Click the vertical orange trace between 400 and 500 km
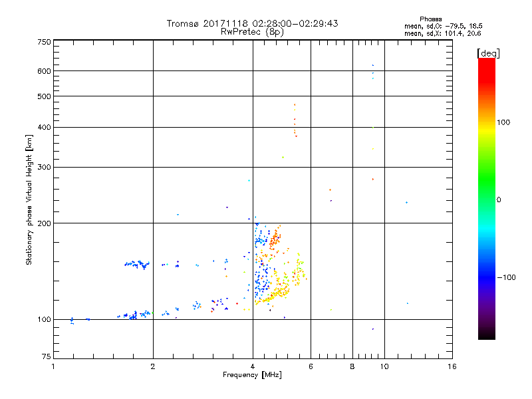 [x=295, y=120]
